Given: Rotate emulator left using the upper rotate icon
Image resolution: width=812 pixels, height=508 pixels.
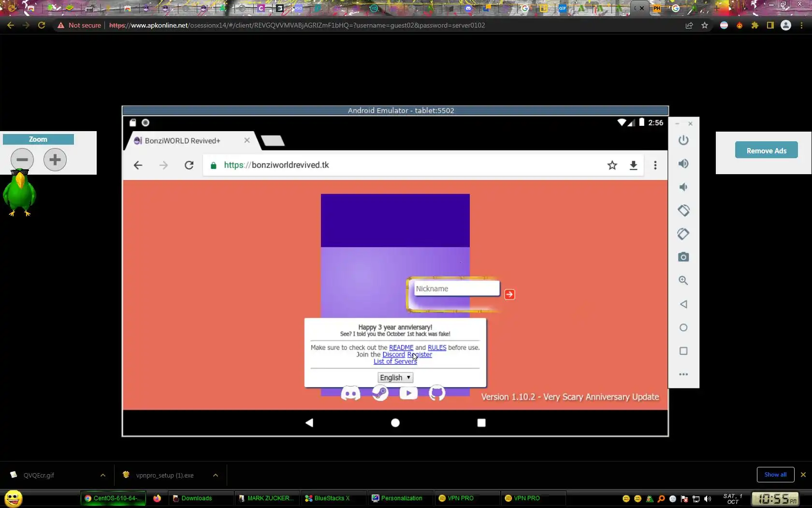Looking at the screenshot, I should point(683,210).
